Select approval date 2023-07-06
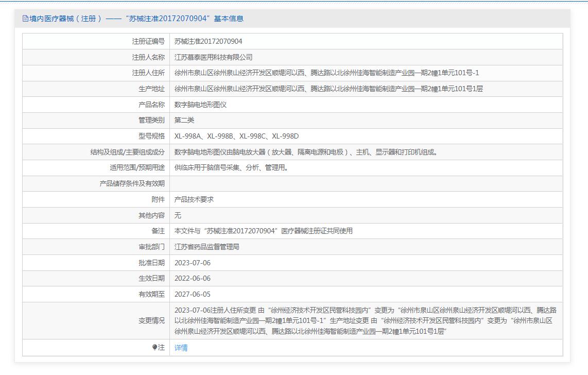Image resolution: width=588 pixels, height=375 pixels. pyautogui.click(x=192, y=263)
